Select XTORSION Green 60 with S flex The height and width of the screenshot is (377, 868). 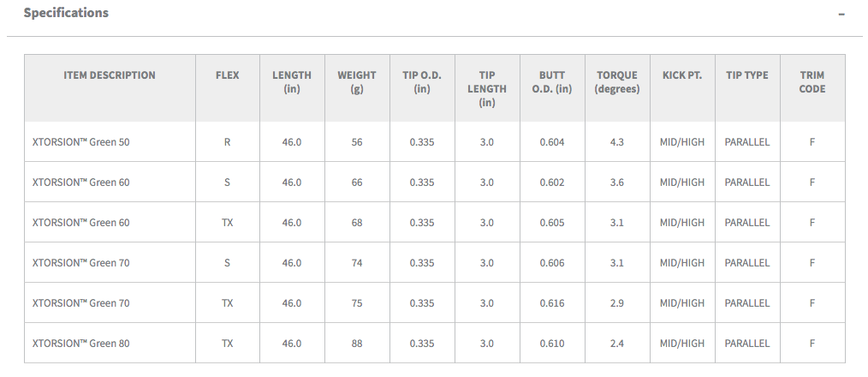pyautogui.click(x=80, y=183)
